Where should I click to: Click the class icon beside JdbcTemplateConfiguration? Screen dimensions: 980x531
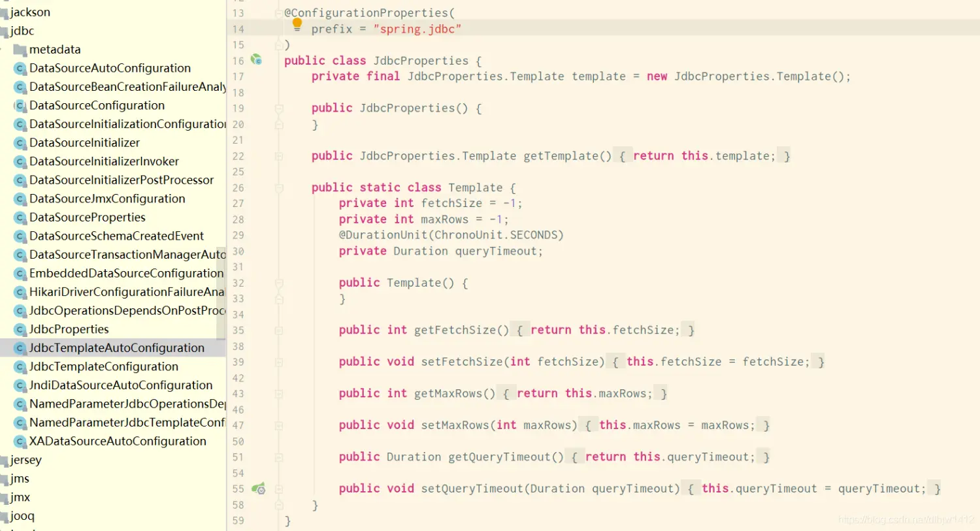click(20, 366)
